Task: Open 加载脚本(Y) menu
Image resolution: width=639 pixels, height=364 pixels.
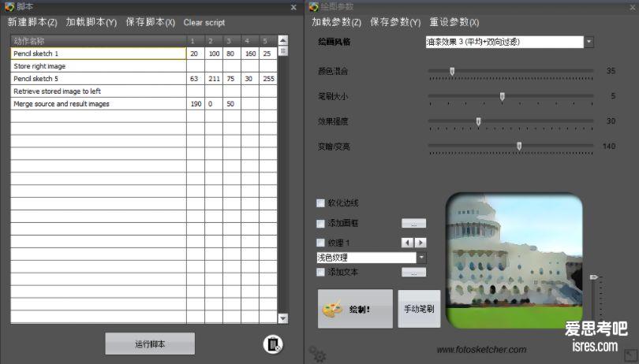Action: point(92,22)
